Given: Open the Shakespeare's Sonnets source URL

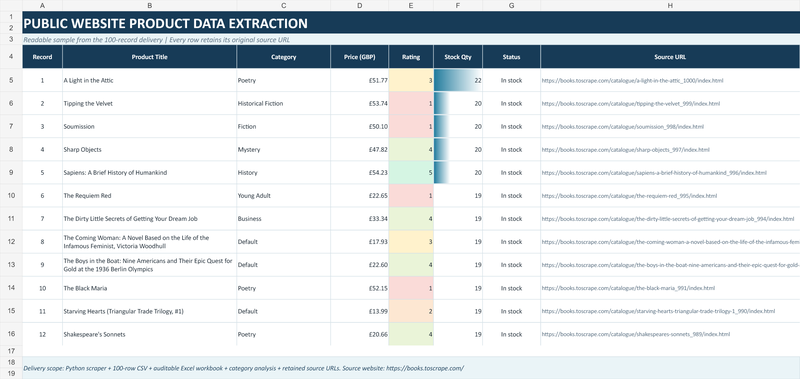Looking at the screenshot, I should point(636,335).
